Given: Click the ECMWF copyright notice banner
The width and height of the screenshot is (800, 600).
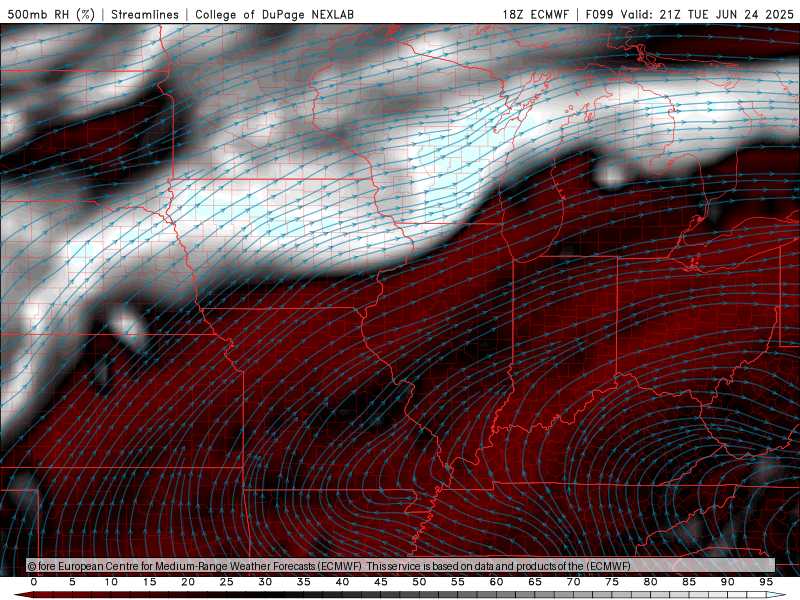Looking at the screenshot, I should pos(401,566).
